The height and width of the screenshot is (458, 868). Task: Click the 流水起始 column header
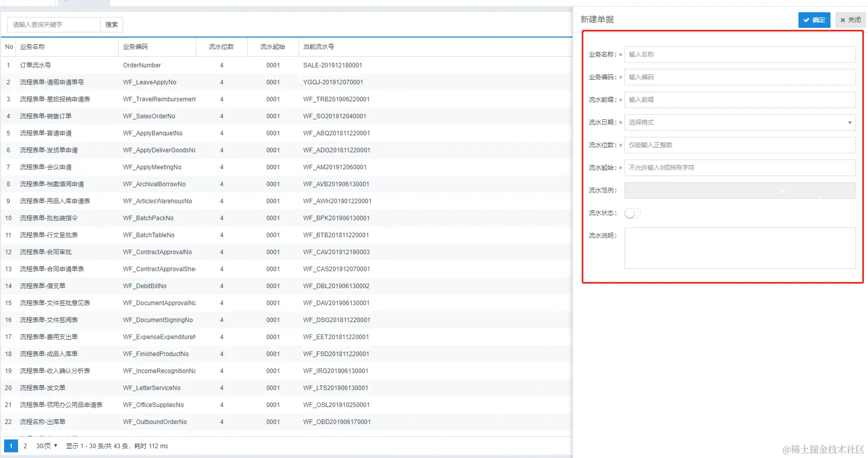coord(273,47)
